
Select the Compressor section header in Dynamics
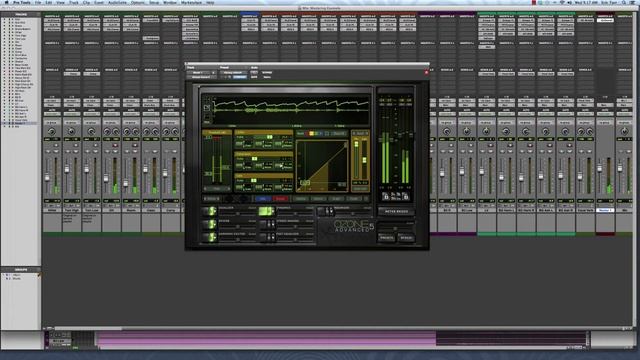pyautogui.click(x=264, y=154)
